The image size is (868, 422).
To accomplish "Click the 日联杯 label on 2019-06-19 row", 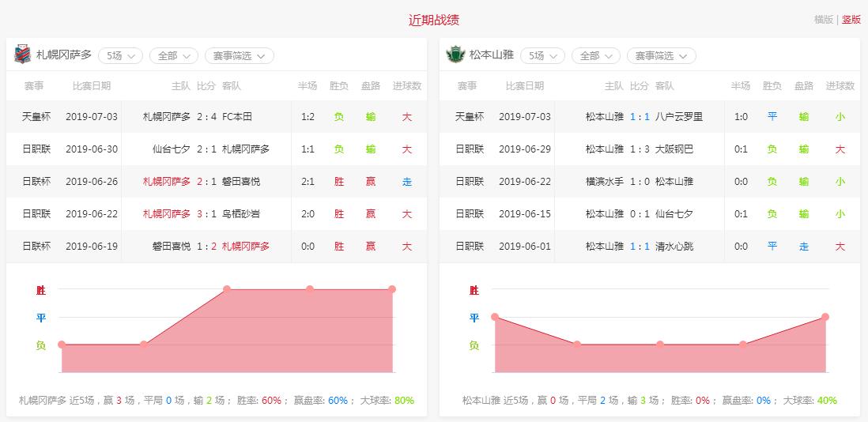I will pyautogui.click(x=36, y=246).
